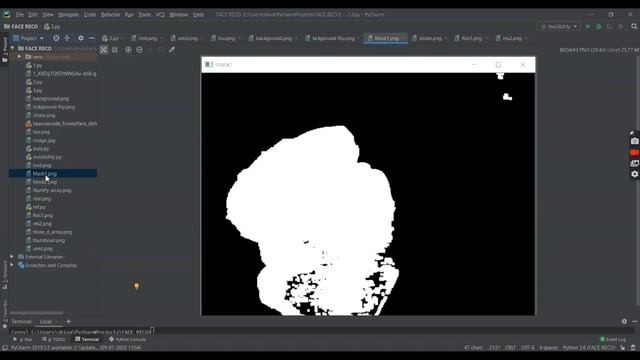The height and width of the screenshot is (360, 640).
Task: Open the Edit menu
Action: (33, 15)
